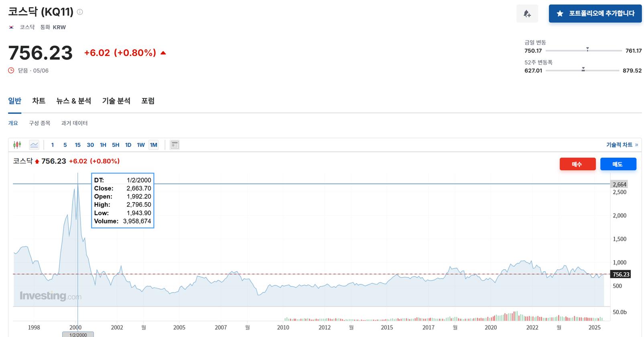Set chart interval to 5 minutes

point(65,145)
